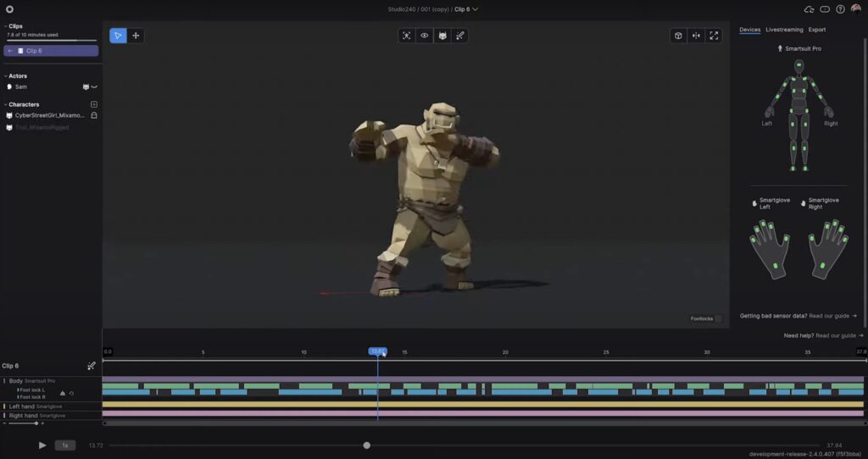Image resolution: width=868 pixels, height=459 pixels.
Task: Toggle the lock on CyberStreetGirl character
Action: click(94, 115)
